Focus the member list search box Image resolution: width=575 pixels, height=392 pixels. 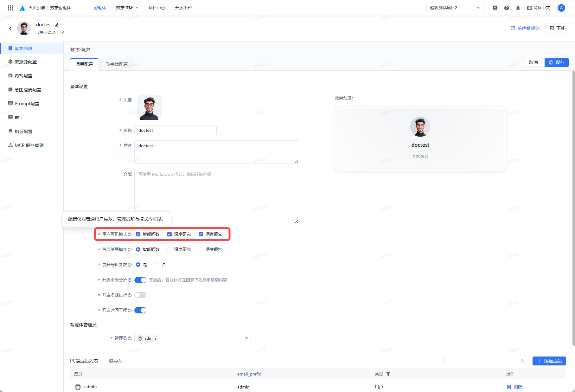click(x=487, y=361)
